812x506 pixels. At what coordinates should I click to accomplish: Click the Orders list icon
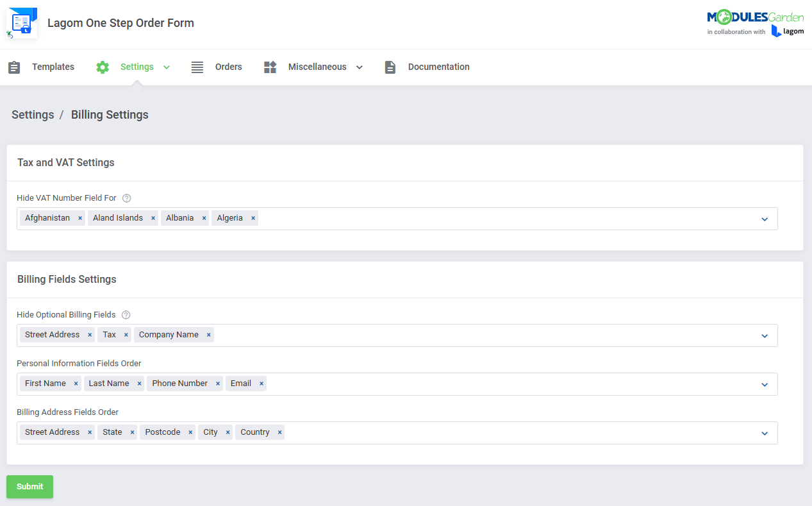tap(197, 67)
